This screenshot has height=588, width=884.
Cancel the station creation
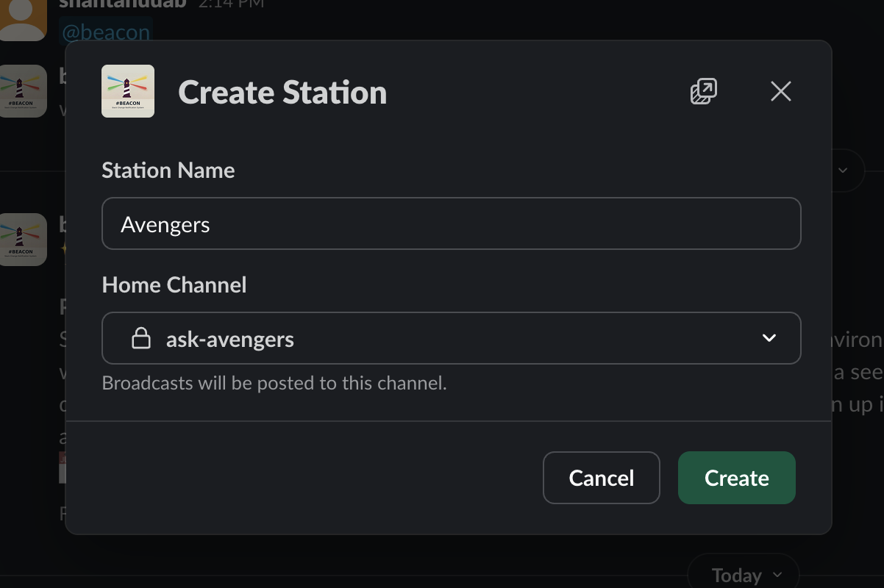point(601,478)
